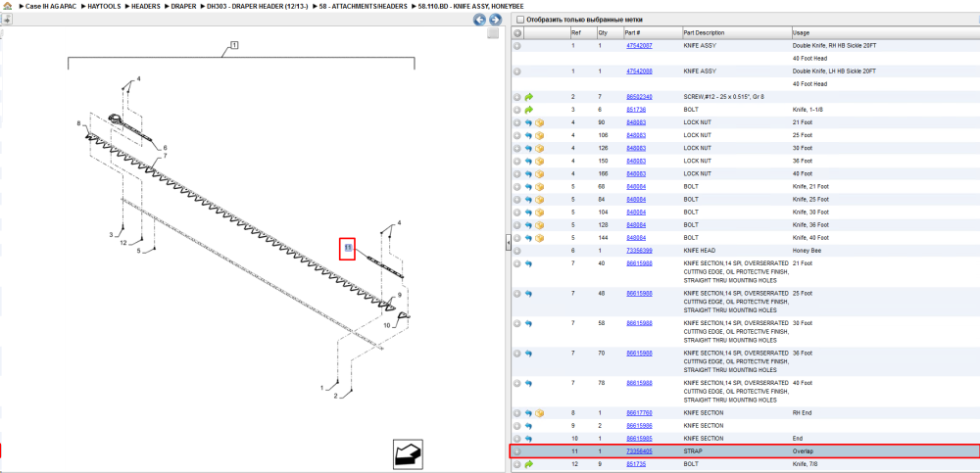Click blue arrow for BOLT Knife, 40 Foot

coord(529,238)
